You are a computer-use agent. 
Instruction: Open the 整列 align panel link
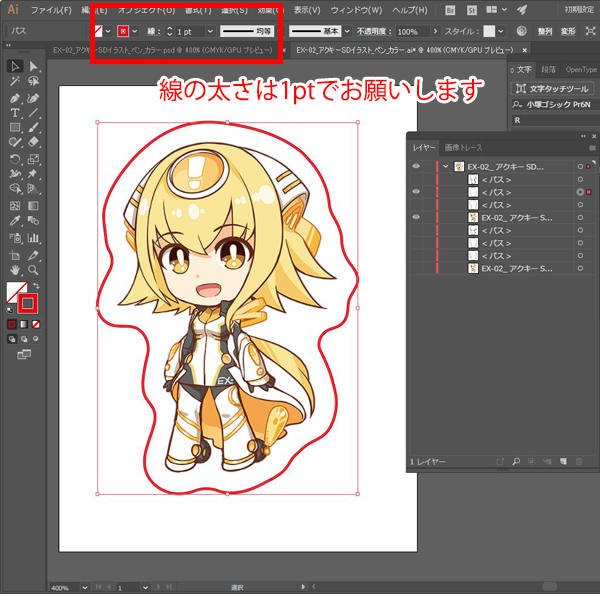(x=545, y=31)
